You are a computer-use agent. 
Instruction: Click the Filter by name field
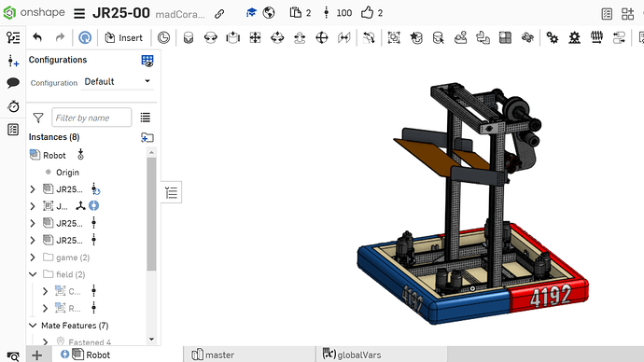[x=91, y=118]
